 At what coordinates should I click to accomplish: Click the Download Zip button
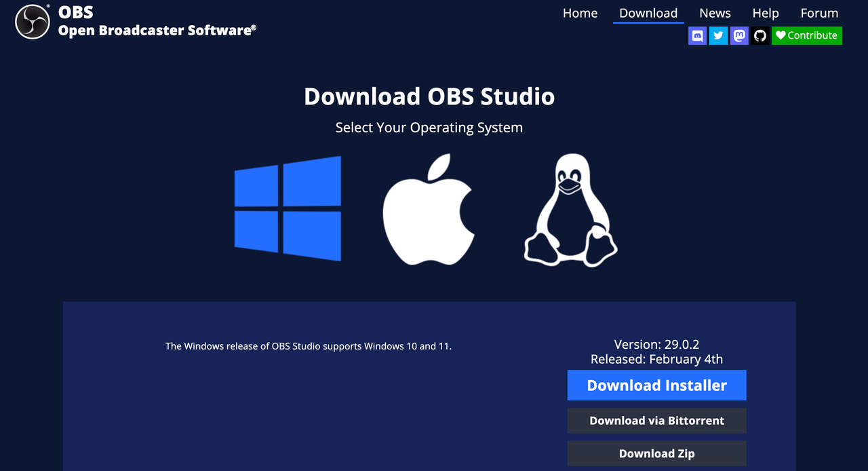click(x=656, y=454)
